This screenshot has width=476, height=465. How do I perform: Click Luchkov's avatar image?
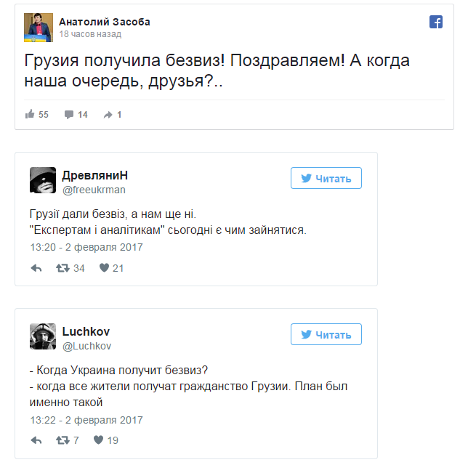[43, 336]
